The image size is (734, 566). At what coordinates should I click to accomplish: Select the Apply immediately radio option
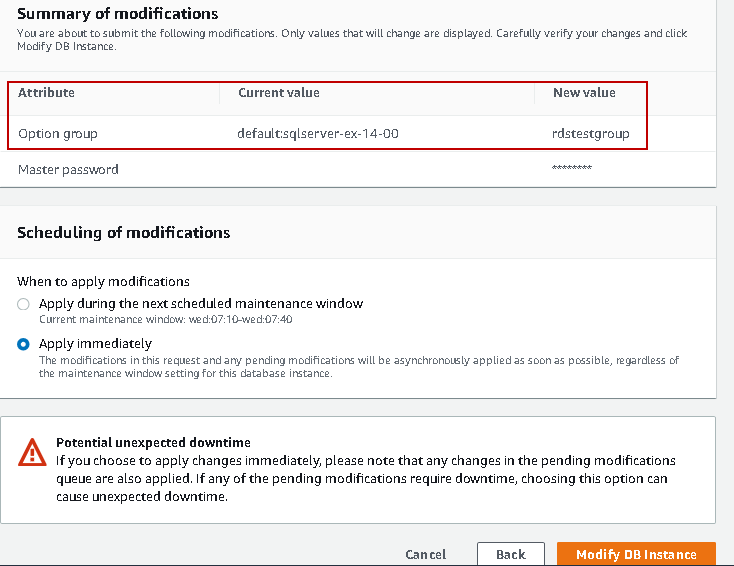[x=23, y=344]
